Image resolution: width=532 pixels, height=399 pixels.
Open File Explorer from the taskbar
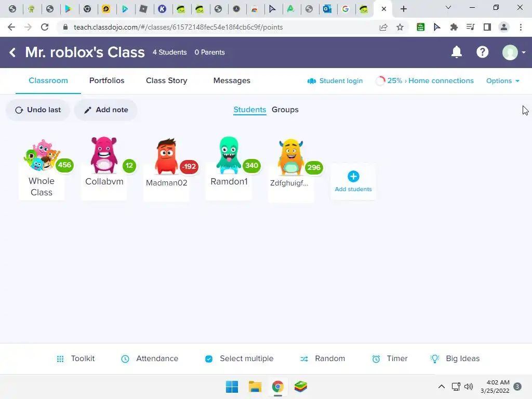click(255, 387)
